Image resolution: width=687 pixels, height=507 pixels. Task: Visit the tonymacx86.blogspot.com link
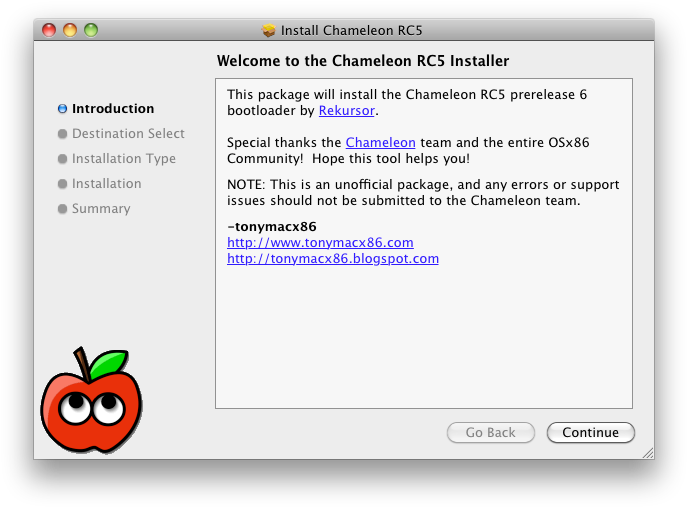pyautogui.click(x=333, y=259)
